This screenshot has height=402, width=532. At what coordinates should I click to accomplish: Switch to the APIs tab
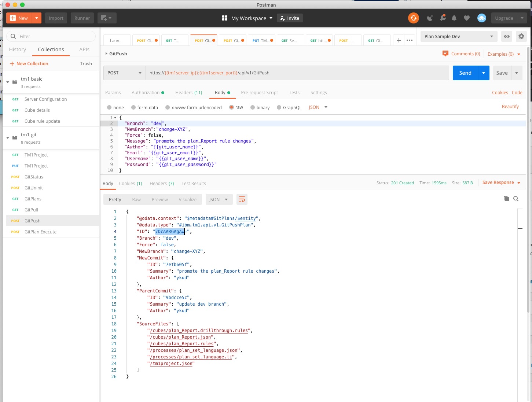[84, 49]
